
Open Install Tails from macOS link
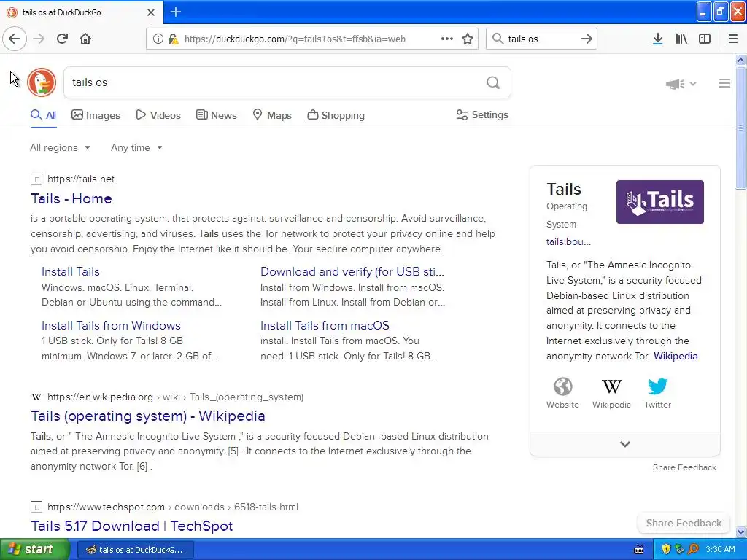point(325,325)
